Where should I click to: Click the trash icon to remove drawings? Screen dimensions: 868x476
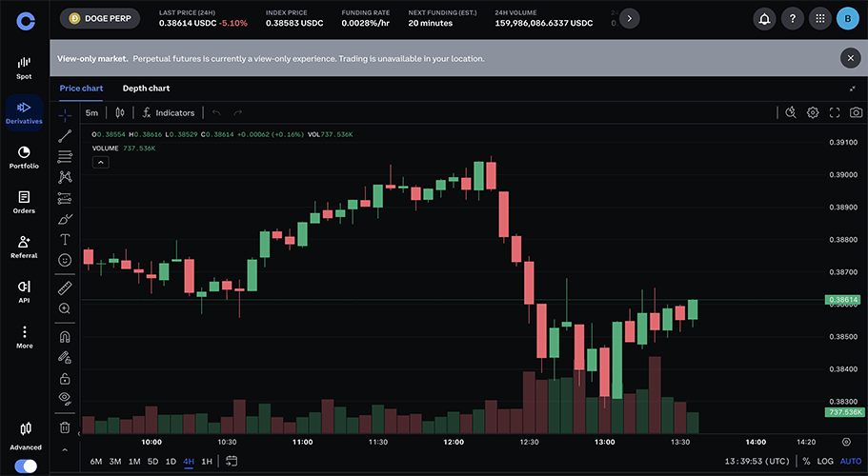[65, 427]
